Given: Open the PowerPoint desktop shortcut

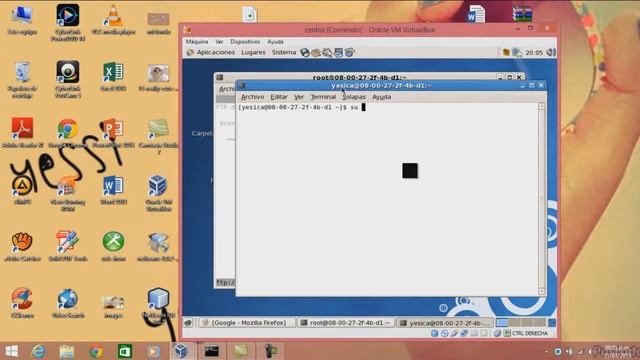Looking at the screenshot, I should [x=113, y=133].
